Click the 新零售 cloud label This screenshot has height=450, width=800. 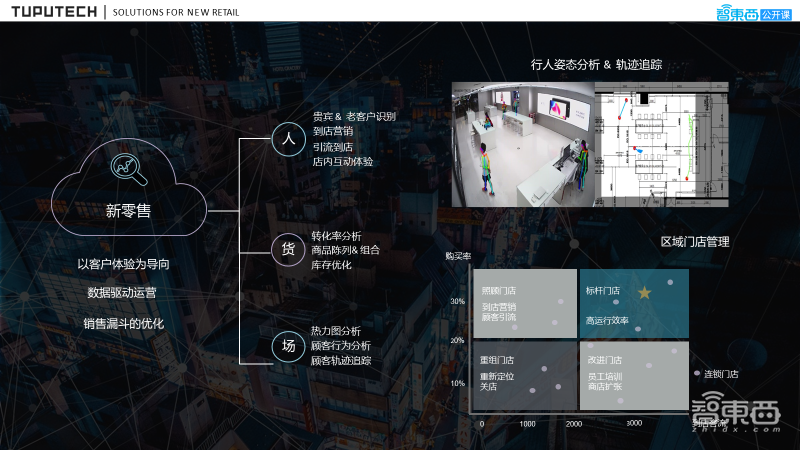[128, 210]
